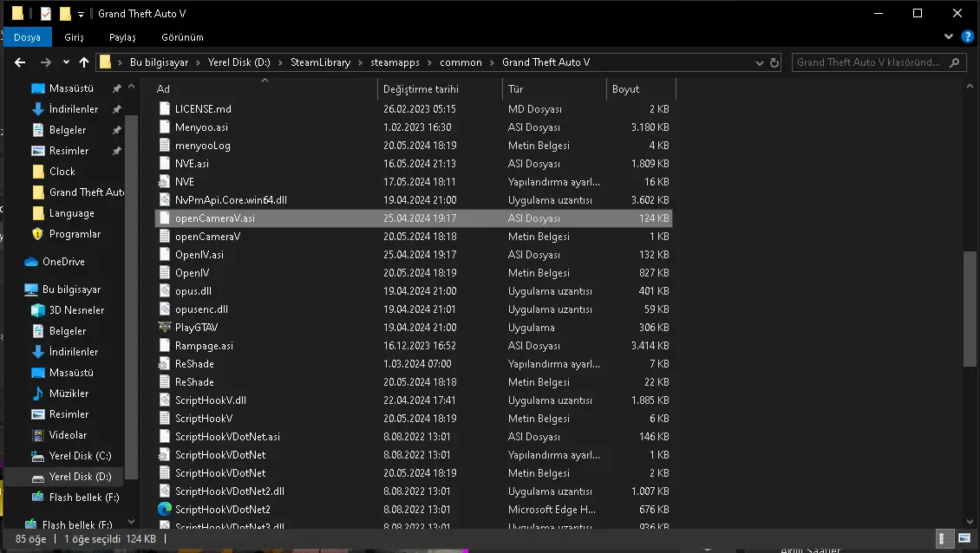
Task: Select Yerel Disk (C:) drive
Action: click(x=80, y=456)
